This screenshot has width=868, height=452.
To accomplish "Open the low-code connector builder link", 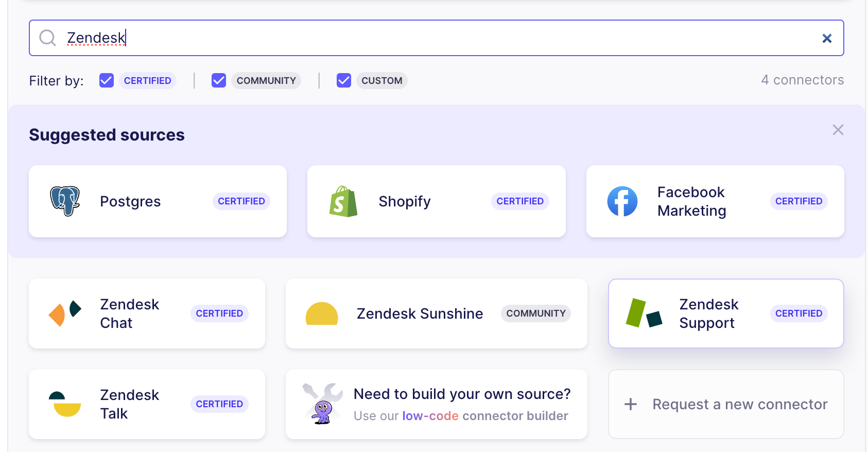I will coord(430,416).
